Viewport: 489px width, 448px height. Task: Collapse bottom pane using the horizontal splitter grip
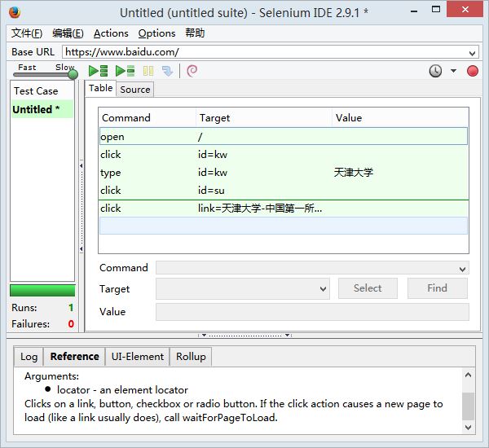pyautogui.click(x=244, y=336)
